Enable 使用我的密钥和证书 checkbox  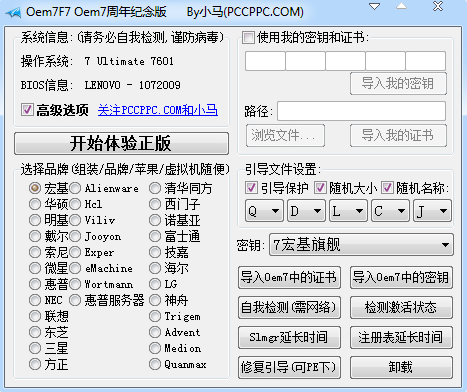[248, 37]
